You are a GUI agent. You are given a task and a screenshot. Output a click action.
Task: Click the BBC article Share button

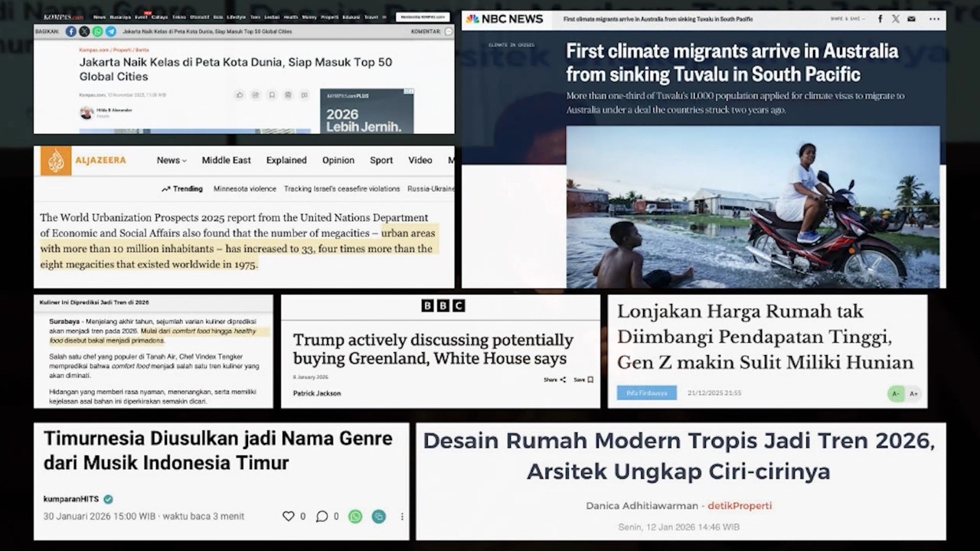(x=555, y=380)
